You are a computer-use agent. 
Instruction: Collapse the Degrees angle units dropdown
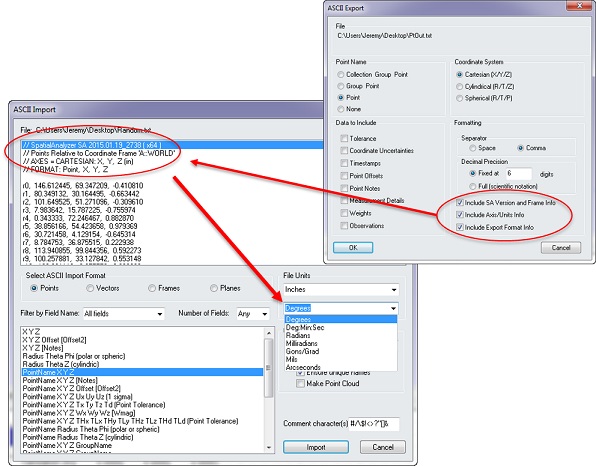[393, 308]
